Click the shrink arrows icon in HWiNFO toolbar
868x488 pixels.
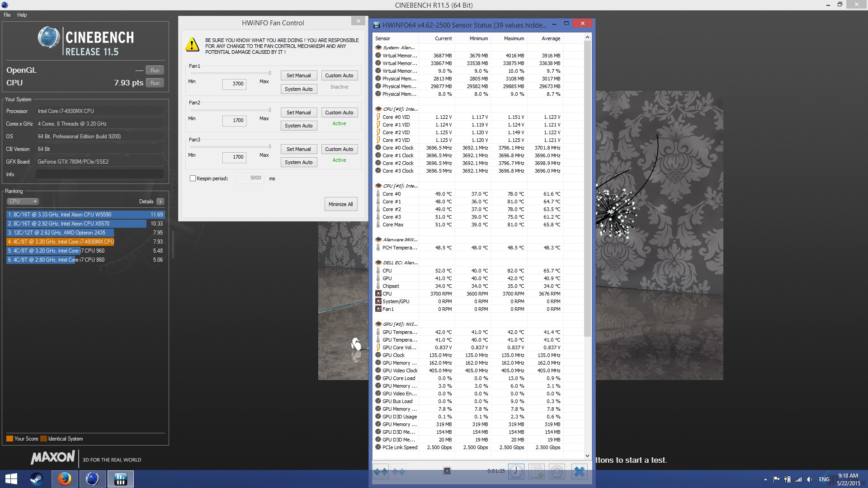coord(398,472)
